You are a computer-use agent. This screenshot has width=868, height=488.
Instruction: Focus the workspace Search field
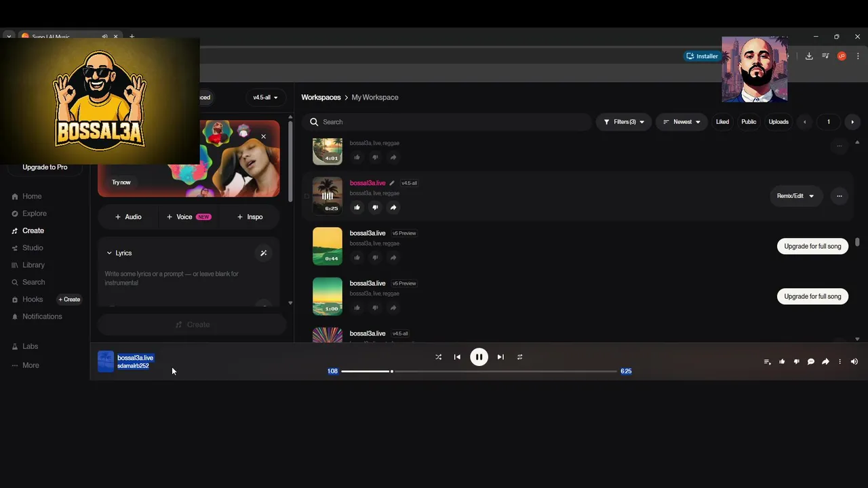coord(448,122)
